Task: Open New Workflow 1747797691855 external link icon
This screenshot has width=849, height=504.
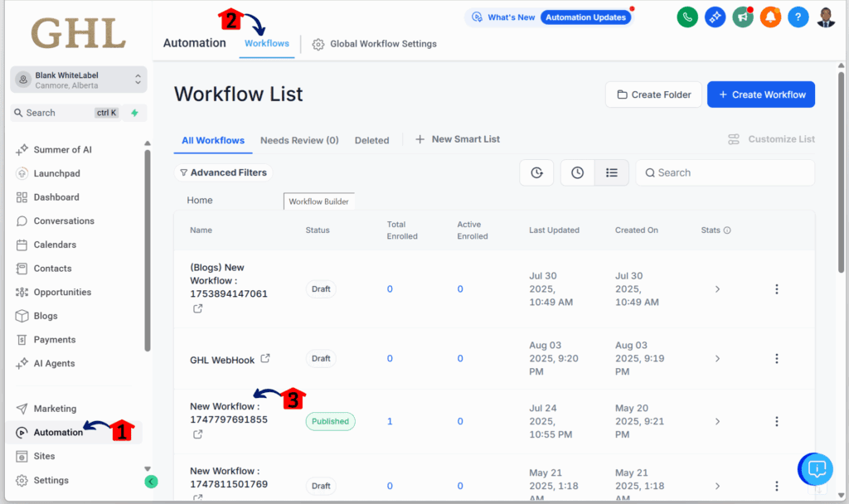Action: (x=197, y=434)
